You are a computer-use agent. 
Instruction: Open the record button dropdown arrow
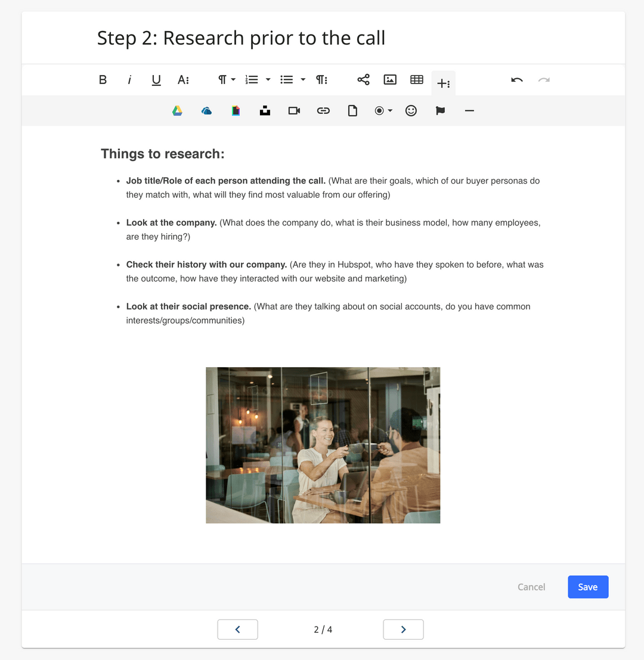[390, 111]
